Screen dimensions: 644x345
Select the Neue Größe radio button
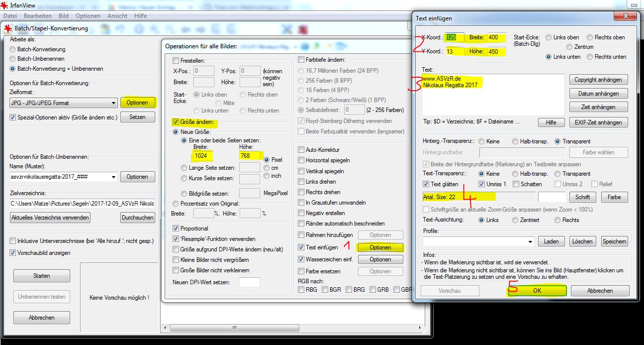(x=176, y=132)
